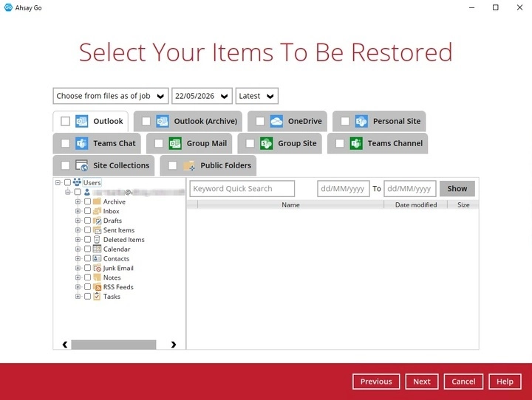This screenshot has width=532, height=400.
Task: Click the user account person icon
Action: point(87,192)
